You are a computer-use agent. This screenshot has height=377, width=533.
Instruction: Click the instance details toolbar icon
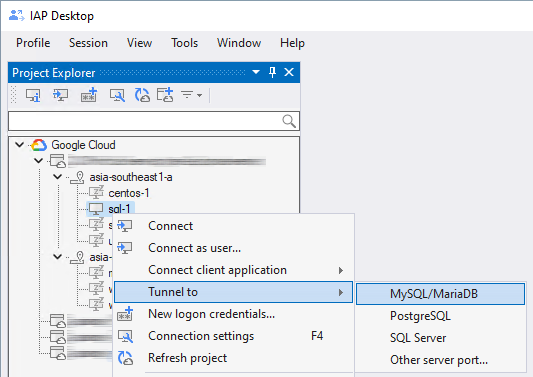coord(33,95)
